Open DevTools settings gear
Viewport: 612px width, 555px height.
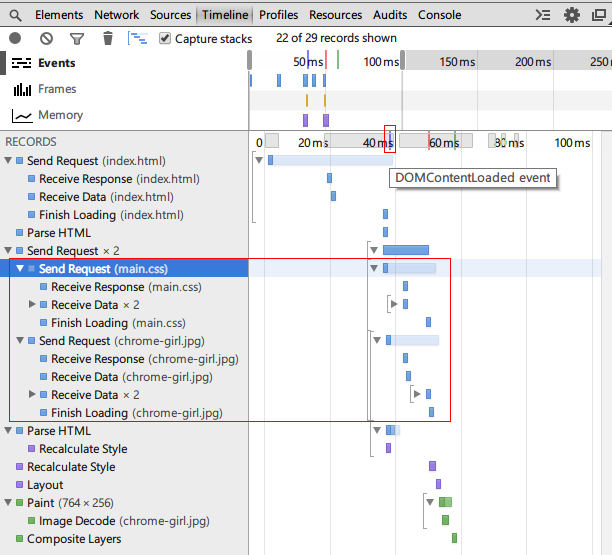point(571,15)
